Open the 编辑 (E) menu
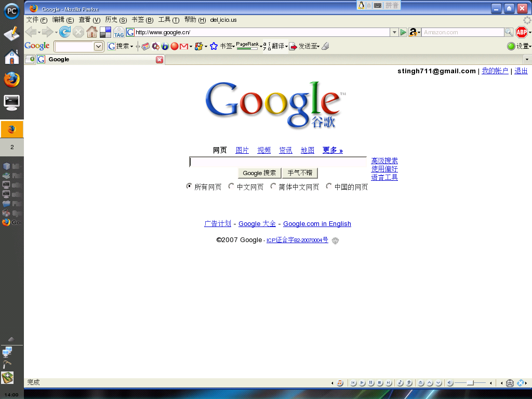This screenshot has width=532, height=399. click(63, 20)
